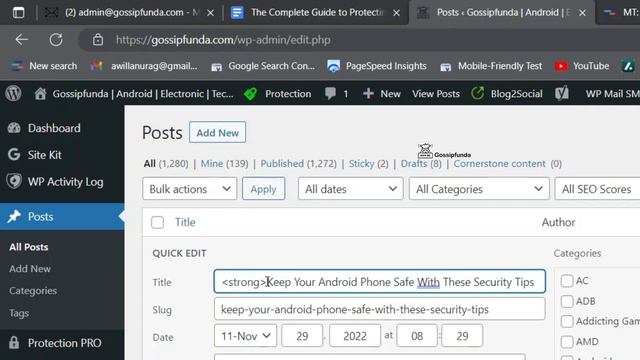The height and width of the screenshot is (360, 640).
Task: Check the AMD category checkbox
Action: pos(567,341)
